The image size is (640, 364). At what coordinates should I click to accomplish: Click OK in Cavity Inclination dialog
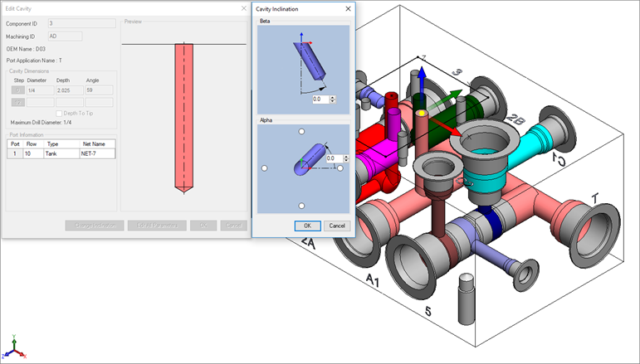[306, 226]
